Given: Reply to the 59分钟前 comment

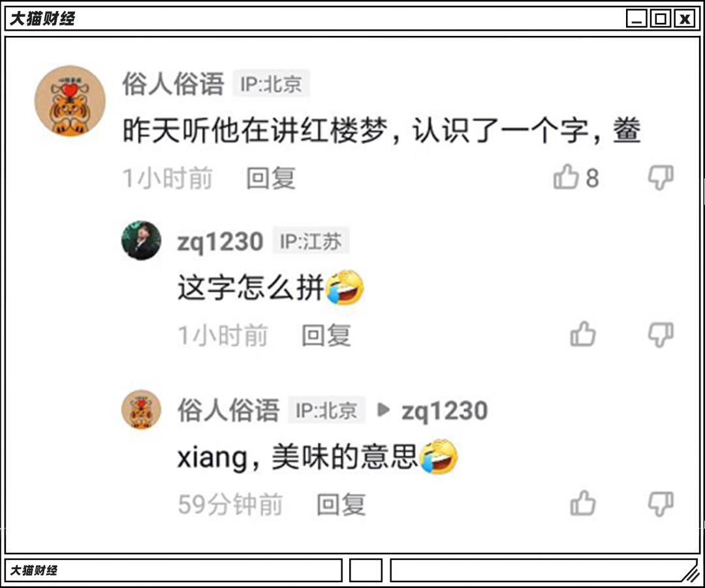Looking at the screenshot, I should 341,504.
